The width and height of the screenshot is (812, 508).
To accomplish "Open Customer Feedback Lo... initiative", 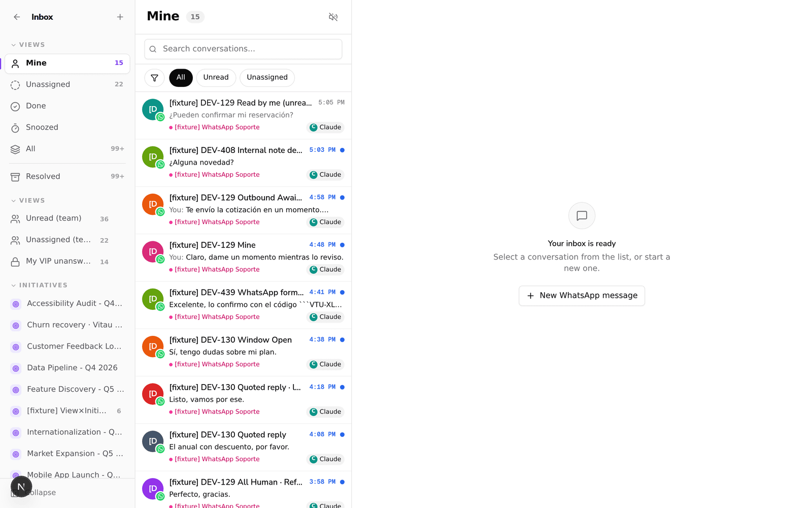I will click(67, 346).
